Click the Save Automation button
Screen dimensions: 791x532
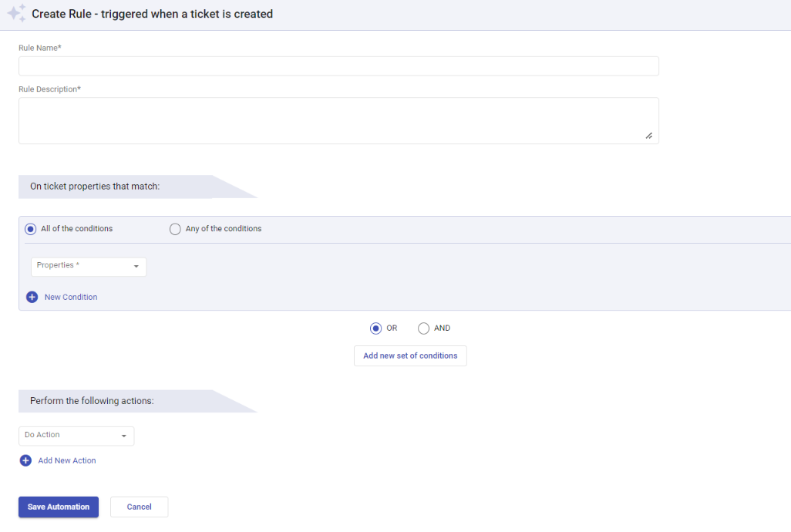pos(59,507)
